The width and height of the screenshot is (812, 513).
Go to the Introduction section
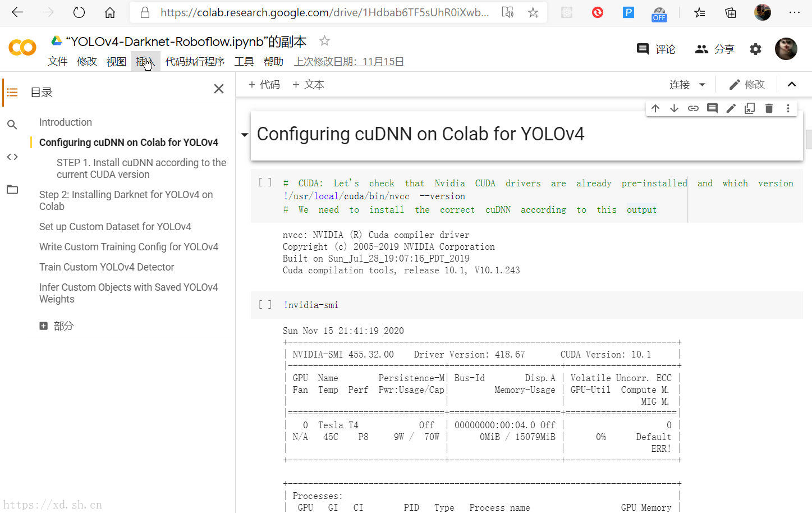click(66, 122)
